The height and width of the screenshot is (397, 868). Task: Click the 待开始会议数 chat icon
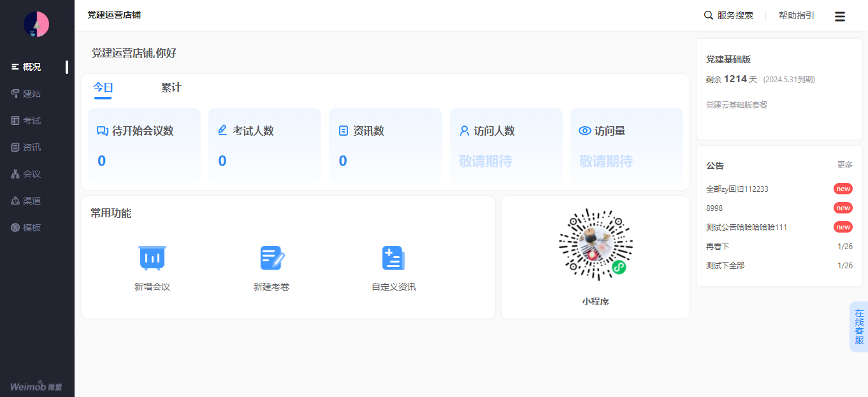click(x=102, y=131)
